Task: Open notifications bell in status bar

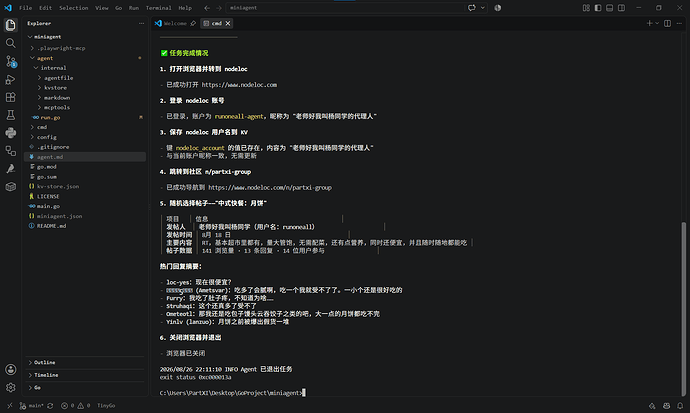Action: [680, 406]
